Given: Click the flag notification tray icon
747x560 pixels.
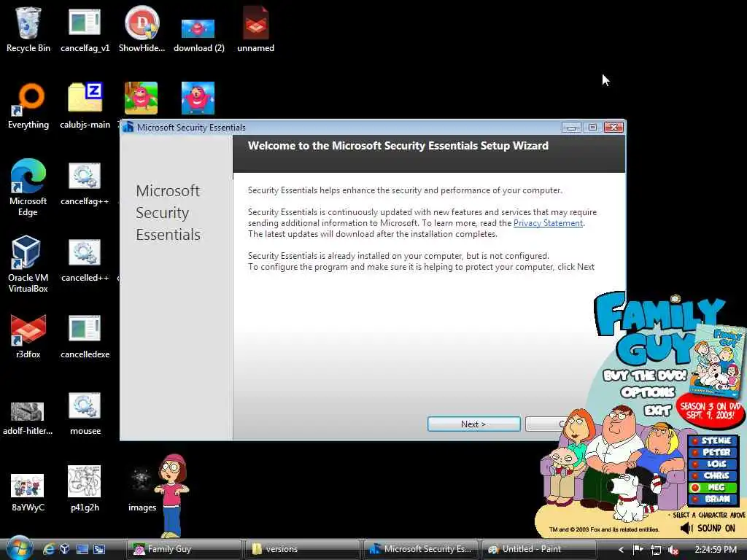Looking at the screenshot, I should click(x=638, y=550).
